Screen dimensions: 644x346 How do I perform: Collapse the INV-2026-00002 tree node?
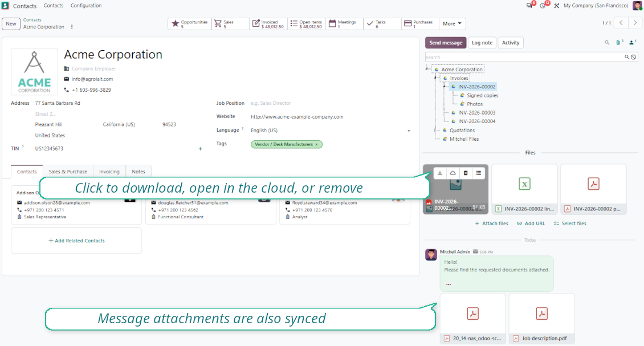click(444, 87)
